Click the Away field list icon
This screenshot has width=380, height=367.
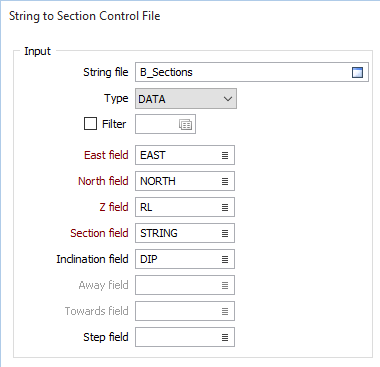point(225,285)
